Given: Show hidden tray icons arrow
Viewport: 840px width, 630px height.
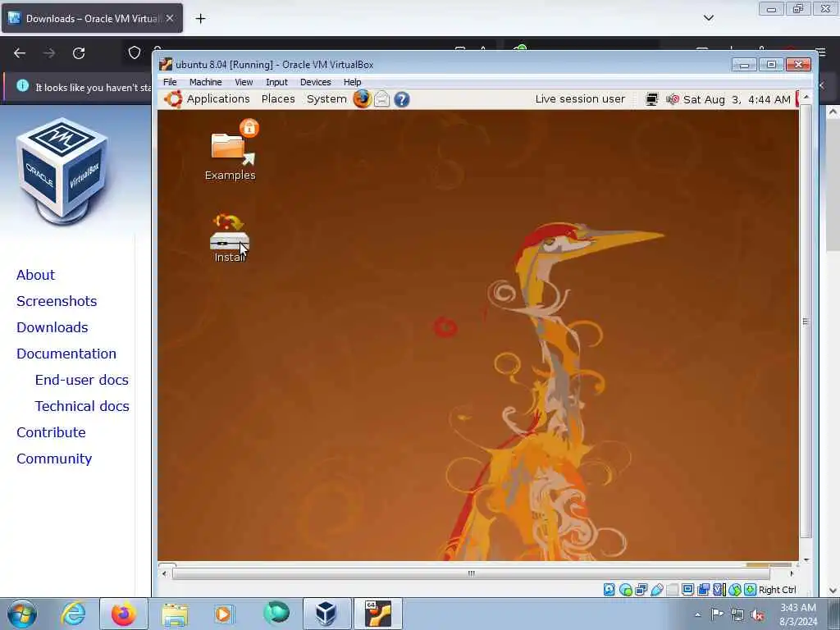Looking at the screenshot, I should [697, 615].
